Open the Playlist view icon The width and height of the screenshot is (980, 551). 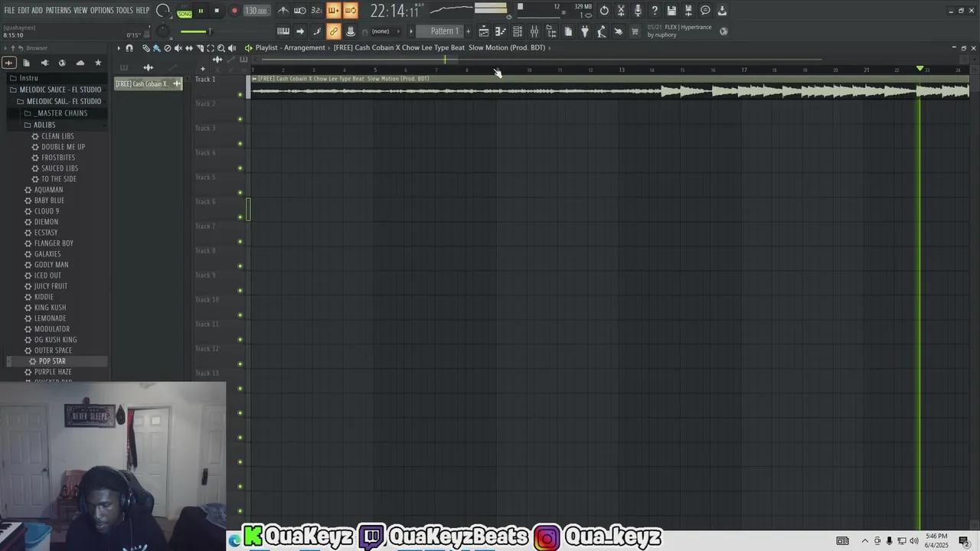(x=484, y=31)
